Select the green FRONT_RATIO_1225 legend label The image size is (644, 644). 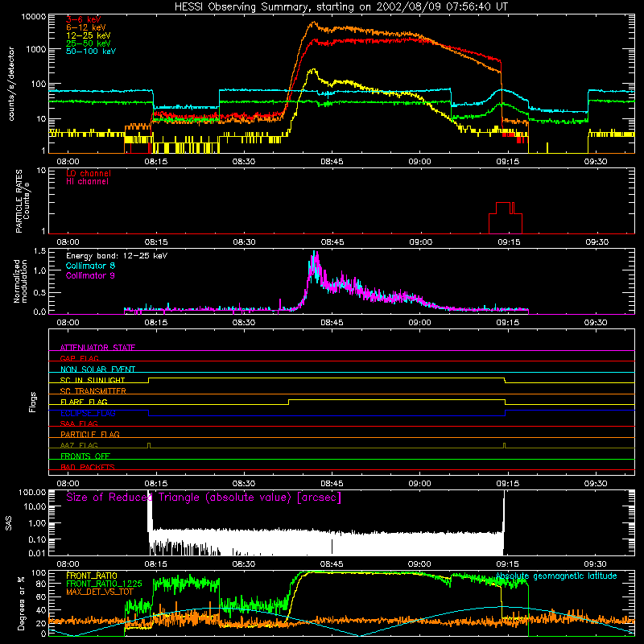tap(104, 584)
